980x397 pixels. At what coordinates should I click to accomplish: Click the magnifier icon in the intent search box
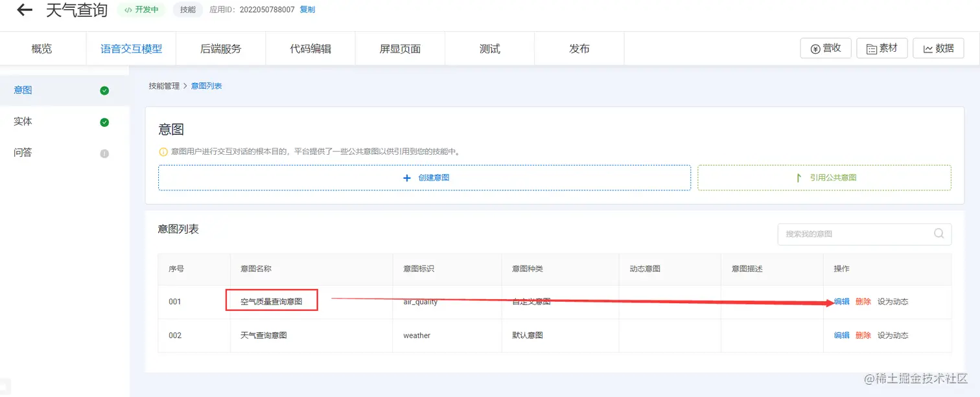pos(939,234)
